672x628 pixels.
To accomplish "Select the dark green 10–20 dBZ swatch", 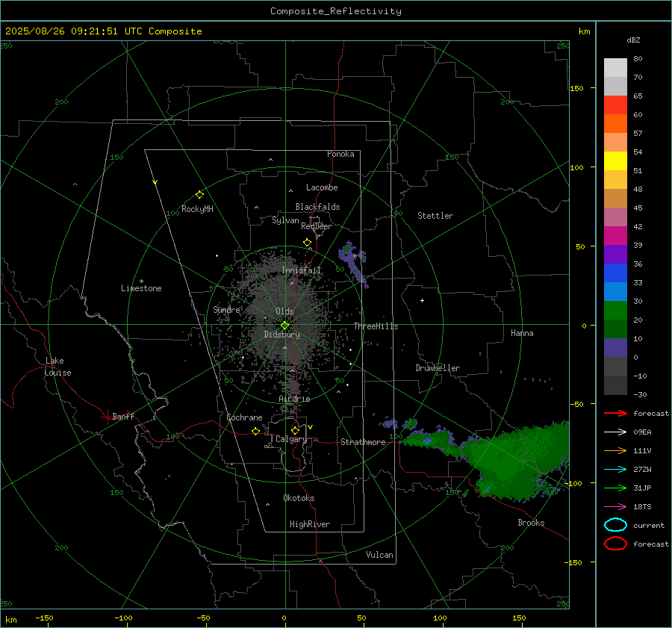I will [x=615, y=329].
